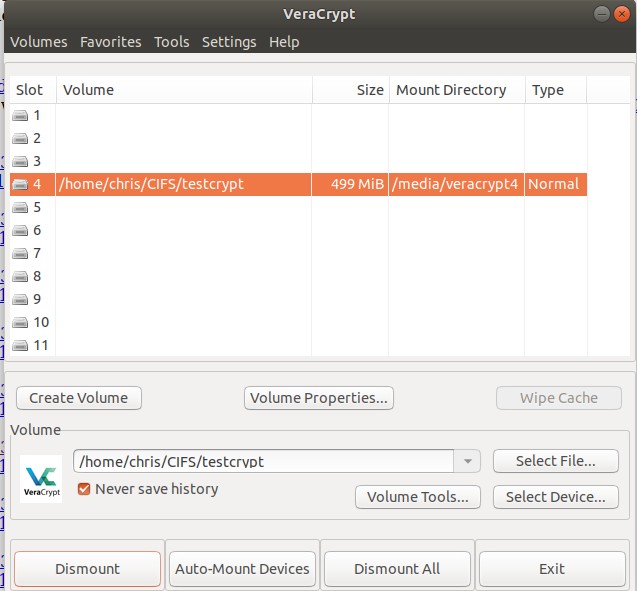Click the slot 6 drive icon
637x591 pixels.
click(x=21, y=231)
